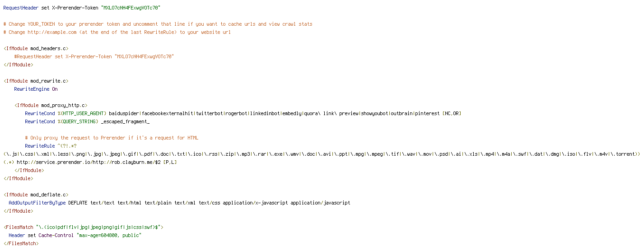Click the closing /FilesMatch tag
The image size is (644, 251).
[21, 243]
